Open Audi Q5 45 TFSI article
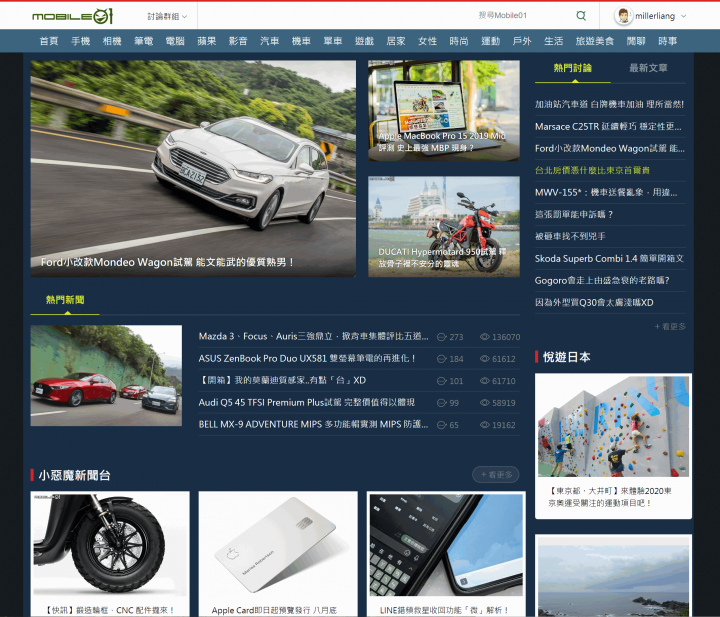This screenshot has width=720, height=617. tap(307, 403)
